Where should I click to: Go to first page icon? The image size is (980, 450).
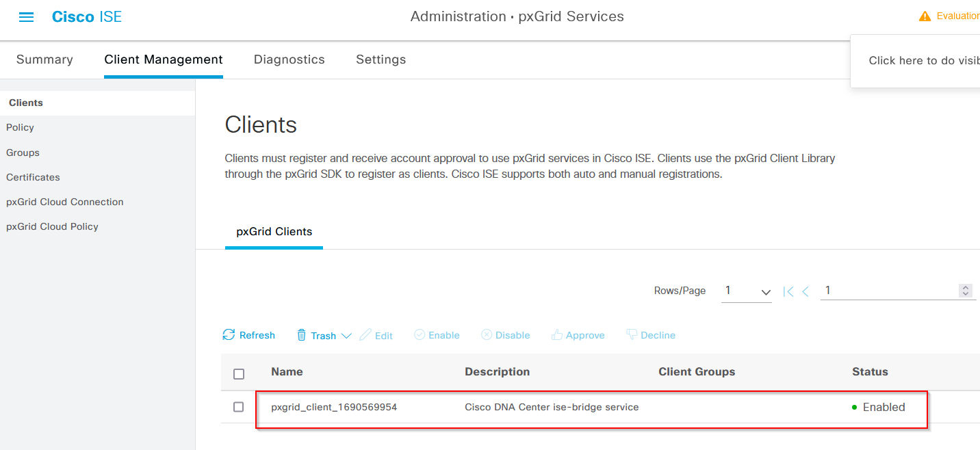788,291
